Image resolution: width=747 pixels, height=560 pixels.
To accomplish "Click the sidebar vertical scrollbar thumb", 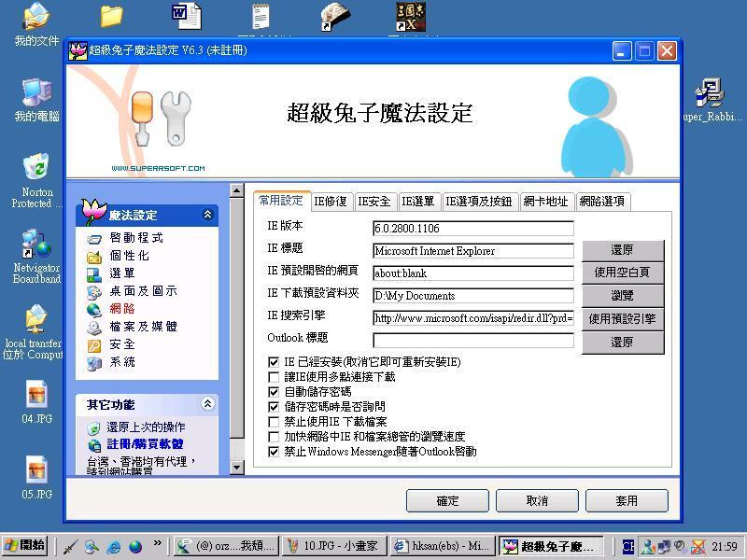I will tap(237, 317).
